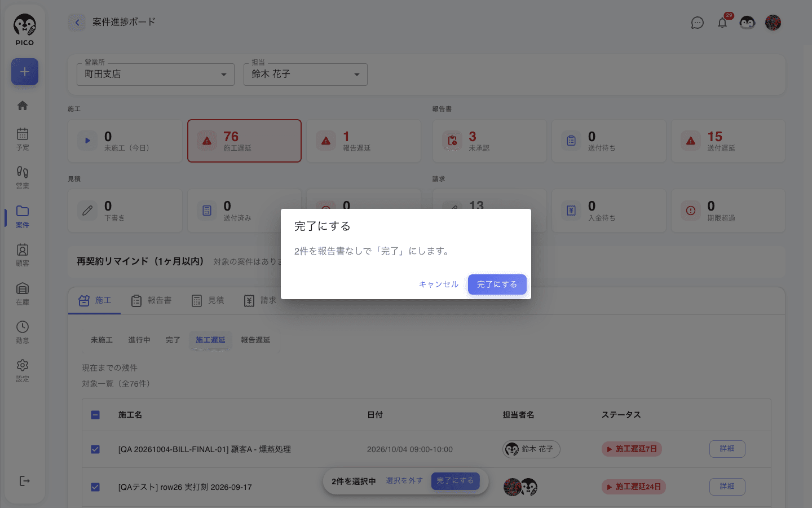Click the blue plus create button
Screen dimensions: 812x508
click(25, 72)
